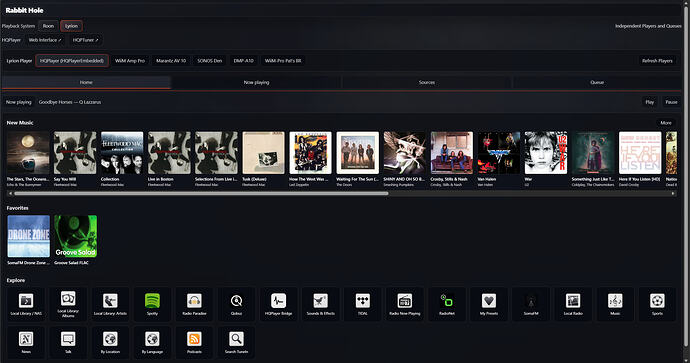The height and width of the screenshot is (363, 690).
Task: Open the U2 War album cover
Action: click(546, 153)
